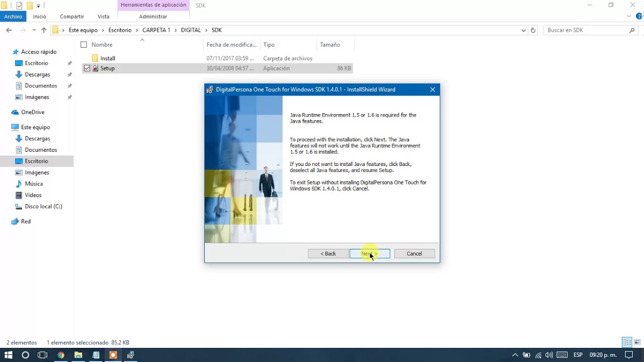Switch to the Compartir ribbon tab
This screenshot has width=644, height=362.
[x=72, y=17]
